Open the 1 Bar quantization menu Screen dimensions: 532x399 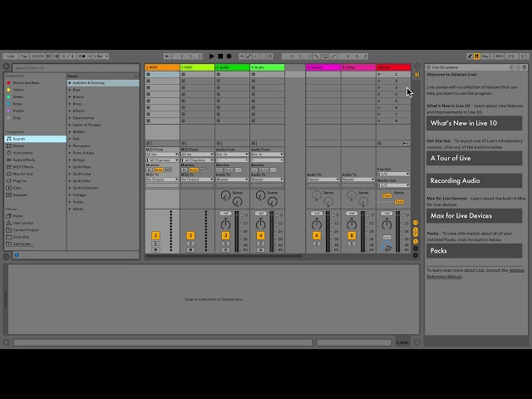click(101, 57)
